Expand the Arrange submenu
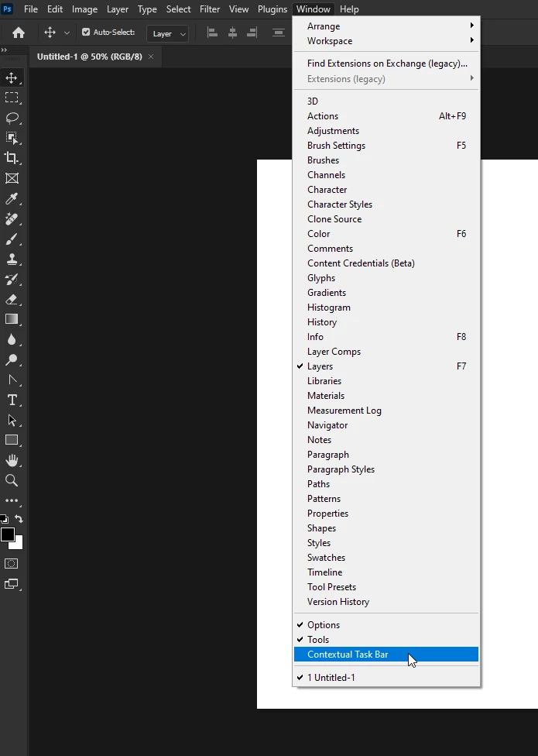The width and height of the screenshot is (538, 756). pyautogui.click(x=387, y=26)
